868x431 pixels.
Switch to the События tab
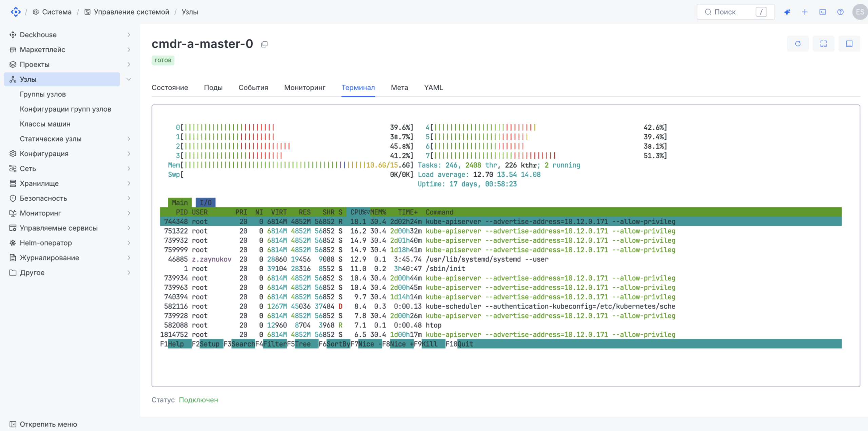pos(253,87)
